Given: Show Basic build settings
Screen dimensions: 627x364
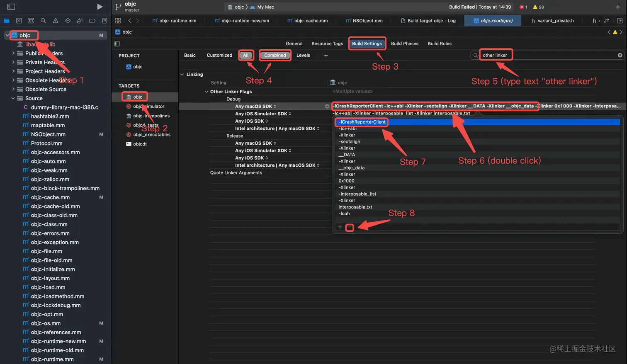Looking at the screenshot, I should [x=190, y=55].
